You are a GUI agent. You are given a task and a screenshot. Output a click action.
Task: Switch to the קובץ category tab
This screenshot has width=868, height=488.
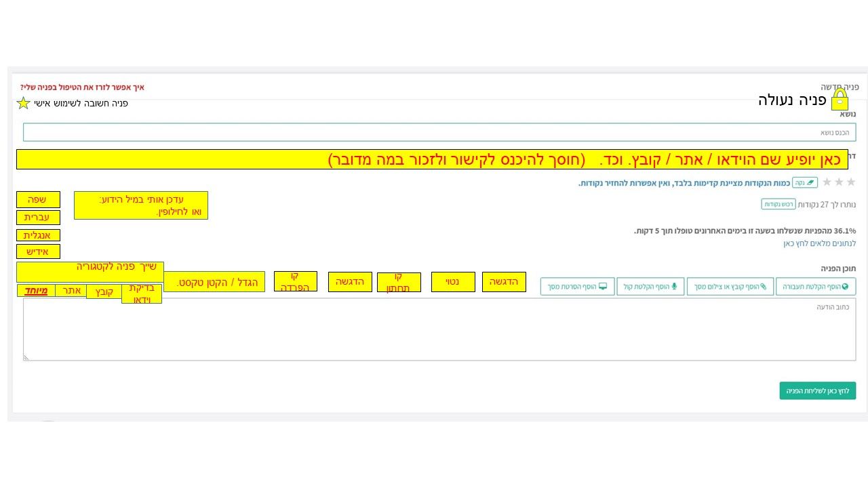click(104, 291)
